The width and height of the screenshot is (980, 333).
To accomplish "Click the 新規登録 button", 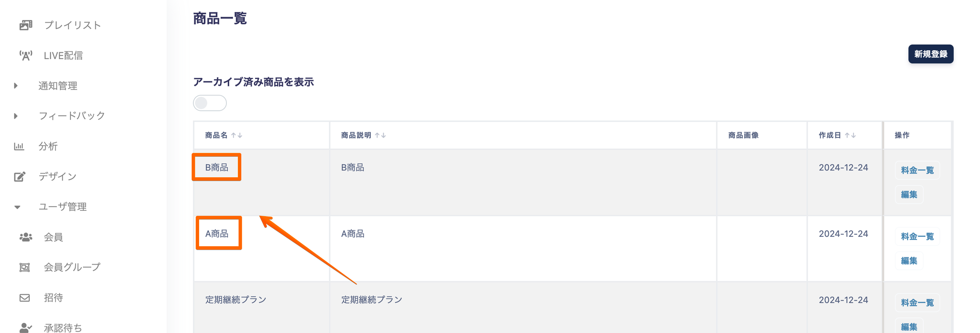I will [x=931, y=54].
